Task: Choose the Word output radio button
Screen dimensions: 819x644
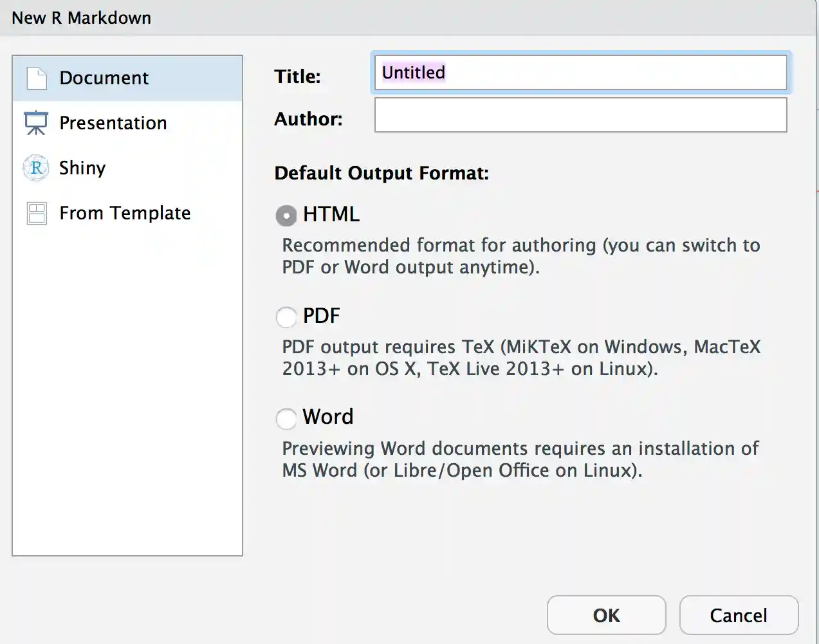Action: coord(286,418)
